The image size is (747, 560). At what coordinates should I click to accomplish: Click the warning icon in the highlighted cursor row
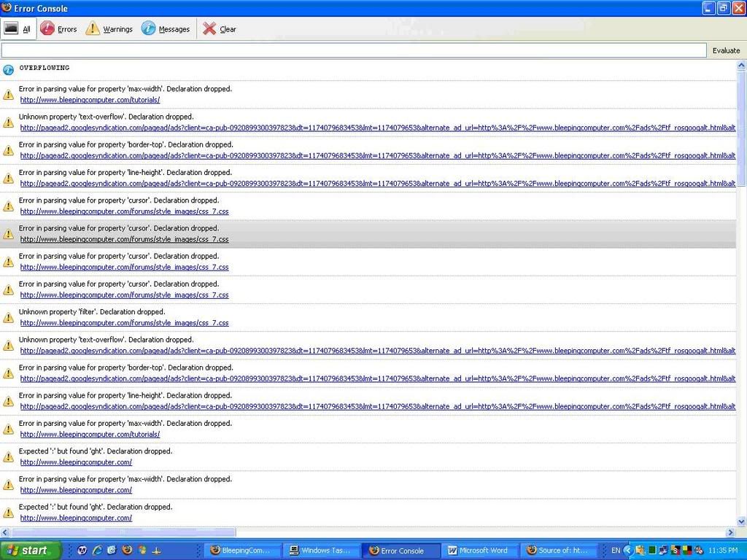[x=8, y=234]
